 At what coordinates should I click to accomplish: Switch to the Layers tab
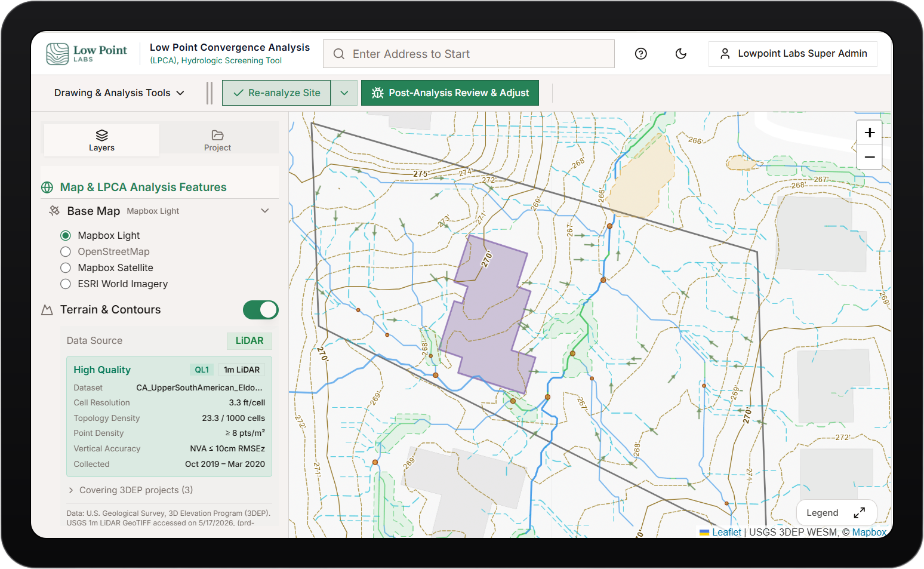click(102, 140)
